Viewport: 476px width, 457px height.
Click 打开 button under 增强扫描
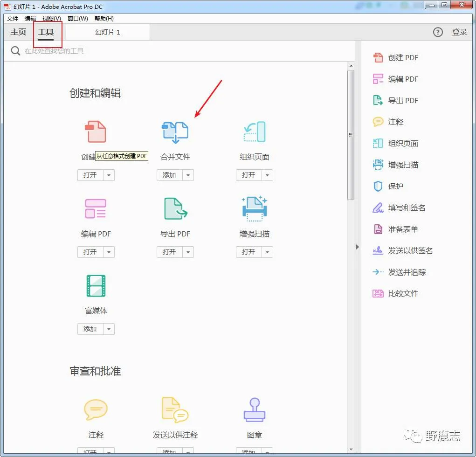tap(248, 252)
